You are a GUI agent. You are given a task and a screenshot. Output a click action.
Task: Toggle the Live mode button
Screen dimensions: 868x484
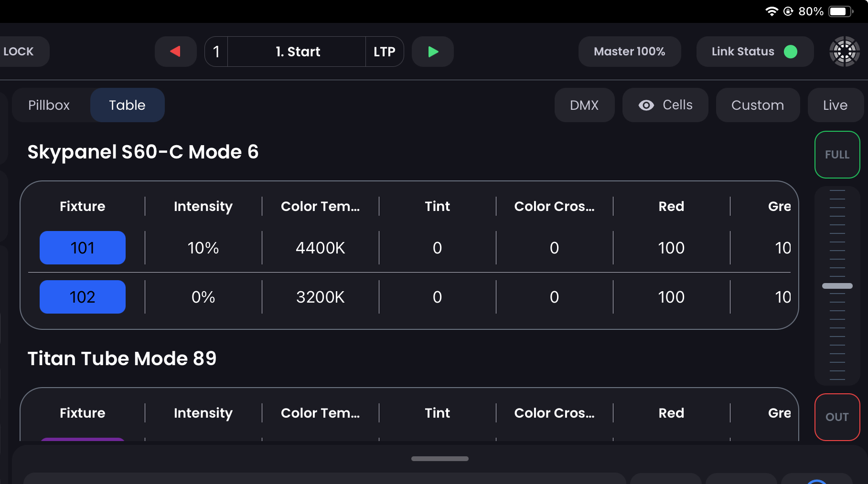[x=835, y=105]
